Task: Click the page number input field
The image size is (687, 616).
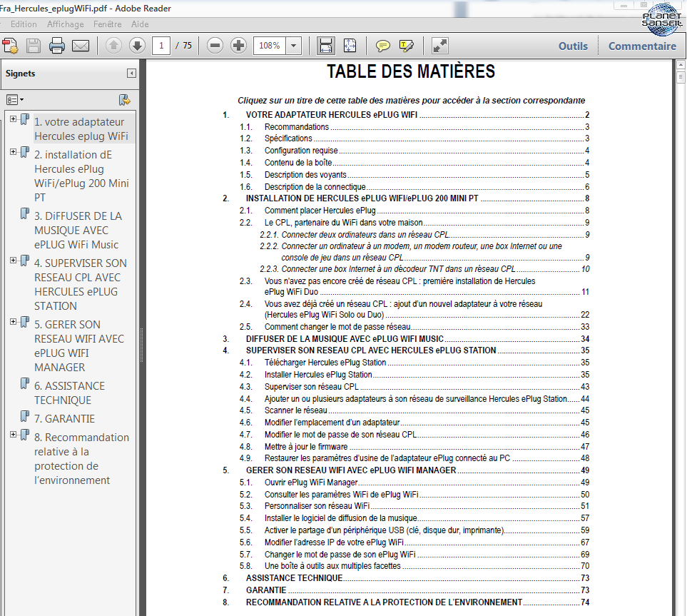Action: click(x=162, y=46)
